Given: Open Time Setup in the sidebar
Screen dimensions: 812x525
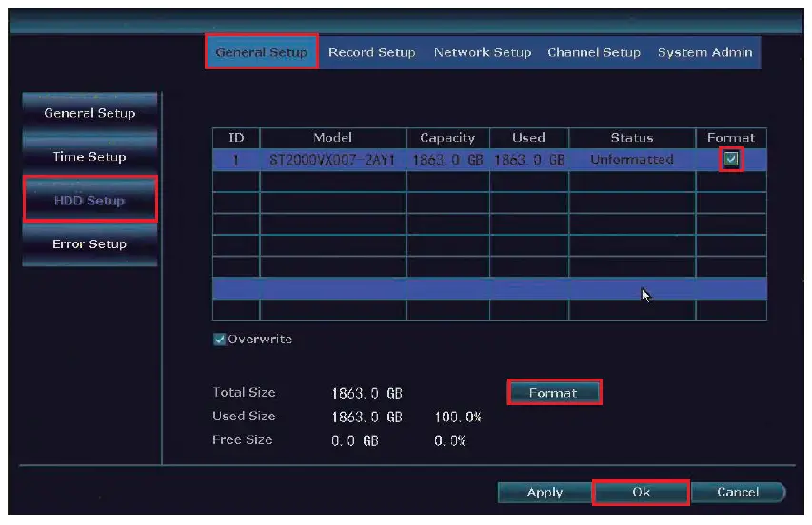Looking at the screenshot, I should click(x=89, y=157).
